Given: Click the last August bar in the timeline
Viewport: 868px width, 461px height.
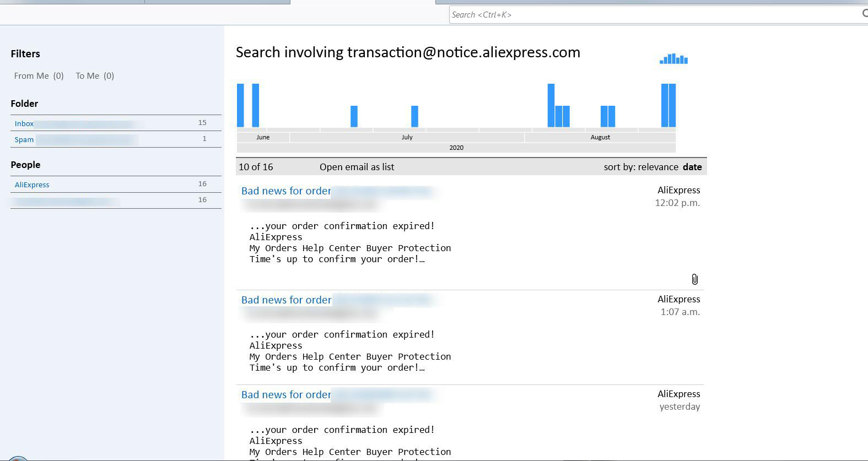Looking at the screenshot, I should click(672, 105).
